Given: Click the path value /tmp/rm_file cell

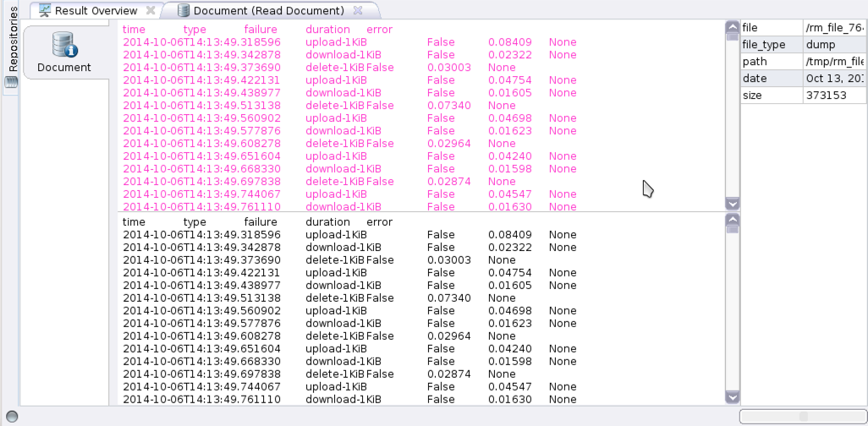Looking at the screenshot, I should coord(834,62).
